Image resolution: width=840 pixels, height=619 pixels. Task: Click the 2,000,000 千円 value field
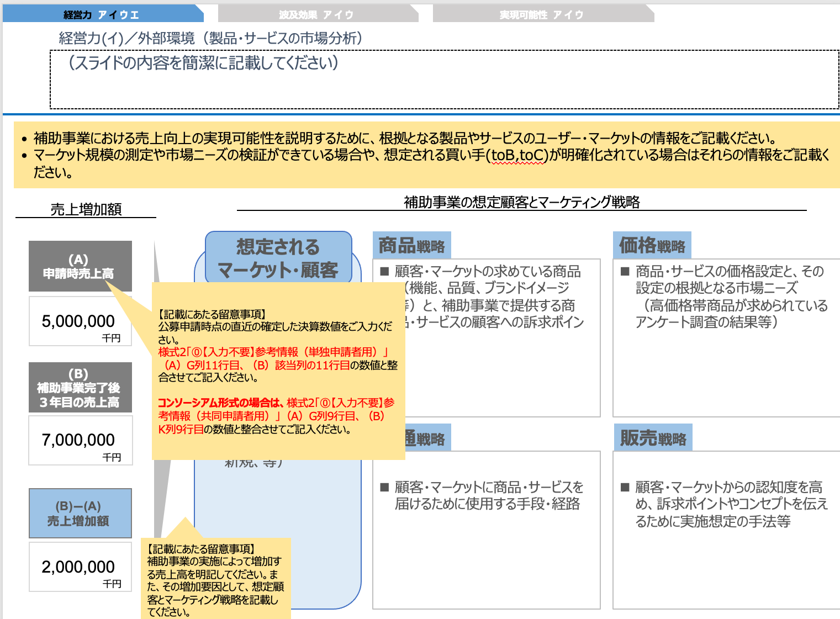click(x=80, y=567)
